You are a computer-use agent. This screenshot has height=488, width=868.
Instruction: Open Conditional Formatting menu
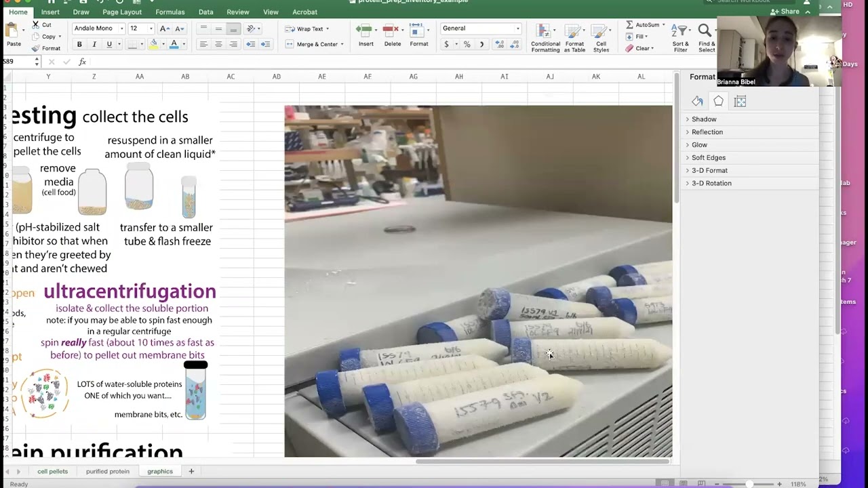click(545, 37)
